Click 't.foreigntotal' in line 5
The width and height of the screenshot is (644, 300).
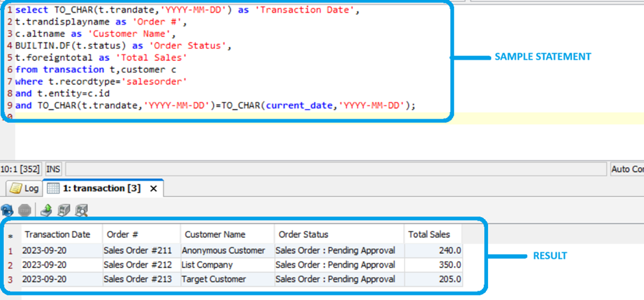coord(54,58)
